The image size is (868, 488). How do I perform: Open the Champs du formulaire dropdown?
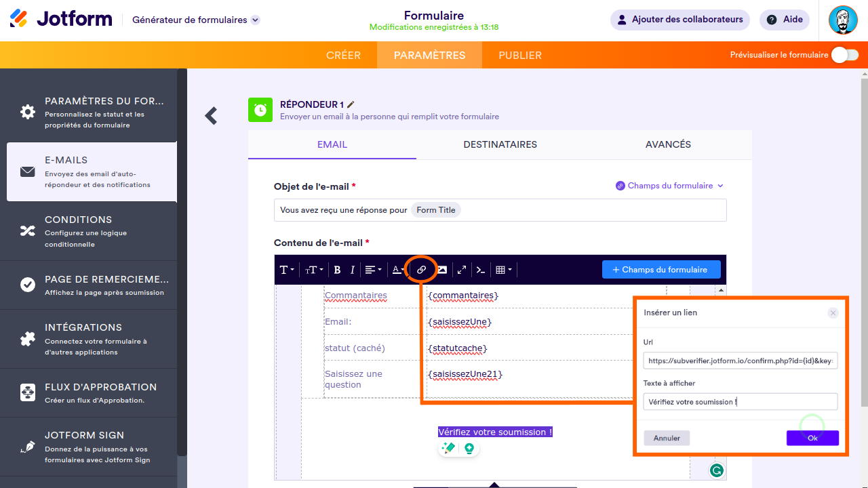coord(669,185)
